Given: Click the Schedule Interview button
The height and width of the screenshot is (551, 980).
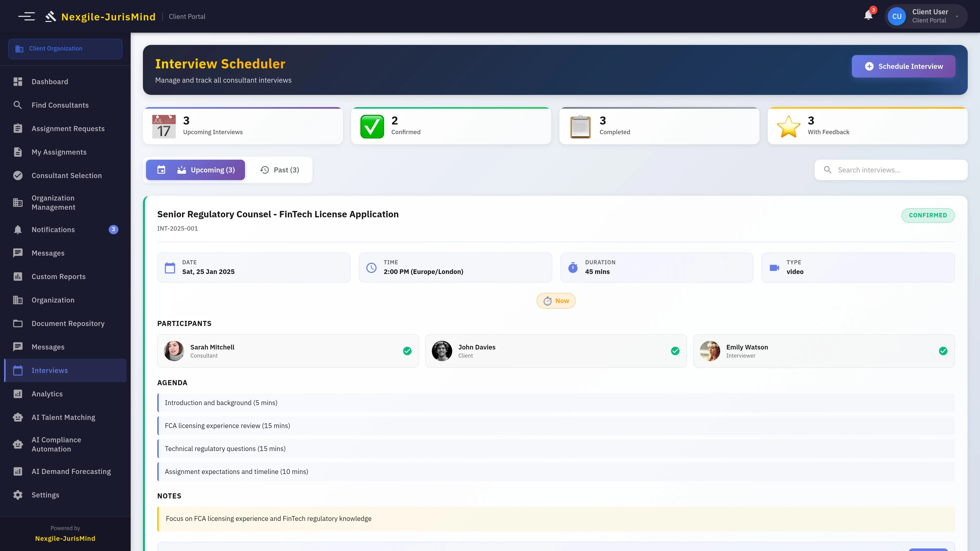Looking at the screenshot, I should click(903, 66).
